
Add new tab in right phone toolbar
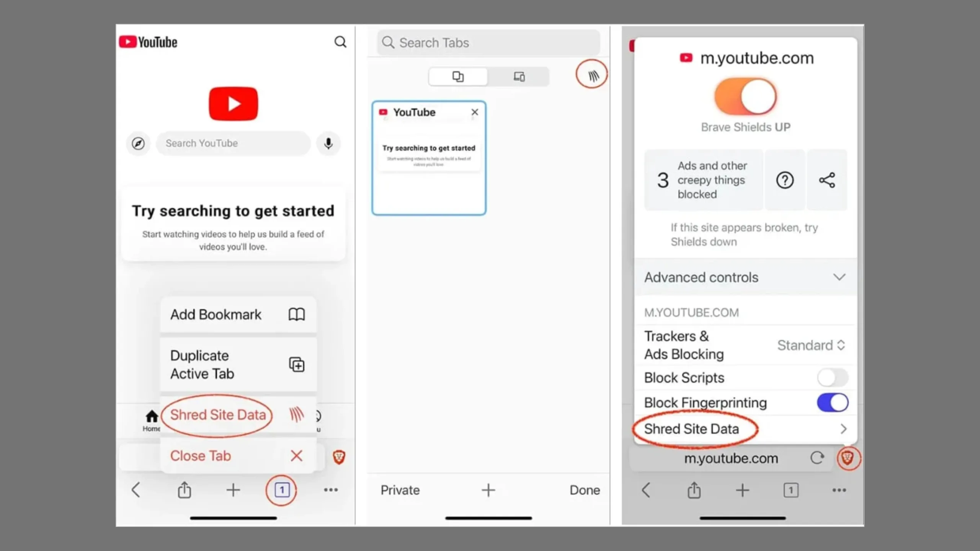[743, 490]
